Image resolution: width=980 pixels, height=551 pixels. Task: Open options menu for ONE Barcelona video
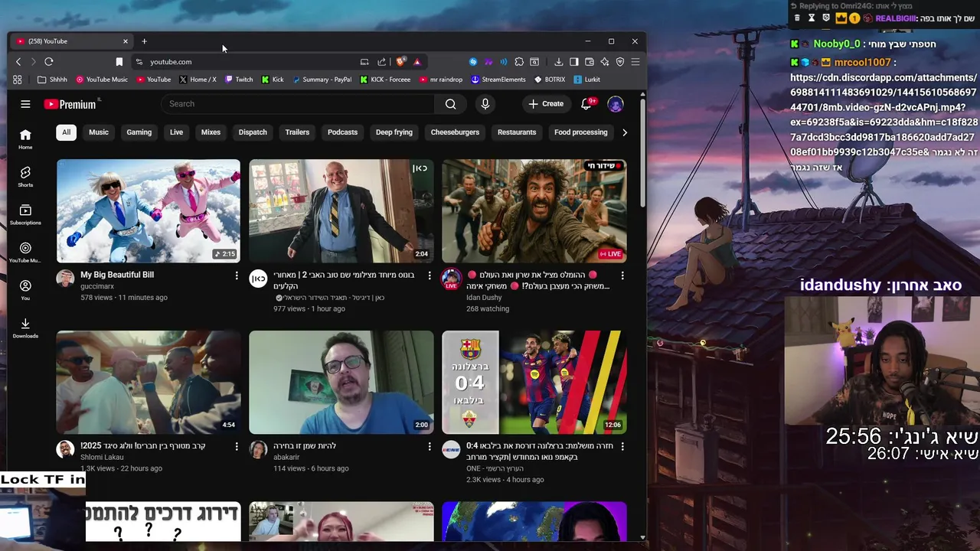622,446
